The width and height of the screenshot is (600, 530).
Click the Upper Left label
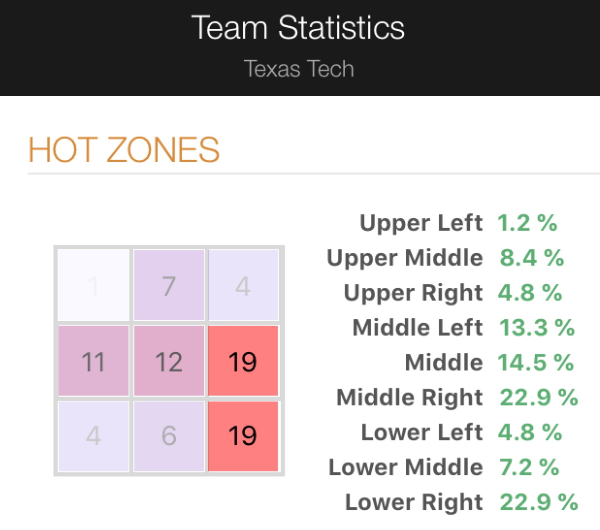click(x=421, y=223)
